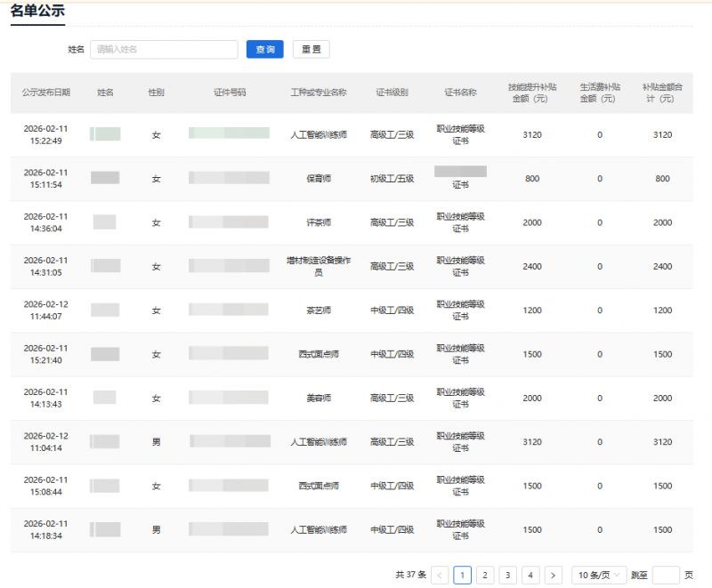Go to page 3 of results
The width and height of the screenshot is (712, 588).
point(507,575)
